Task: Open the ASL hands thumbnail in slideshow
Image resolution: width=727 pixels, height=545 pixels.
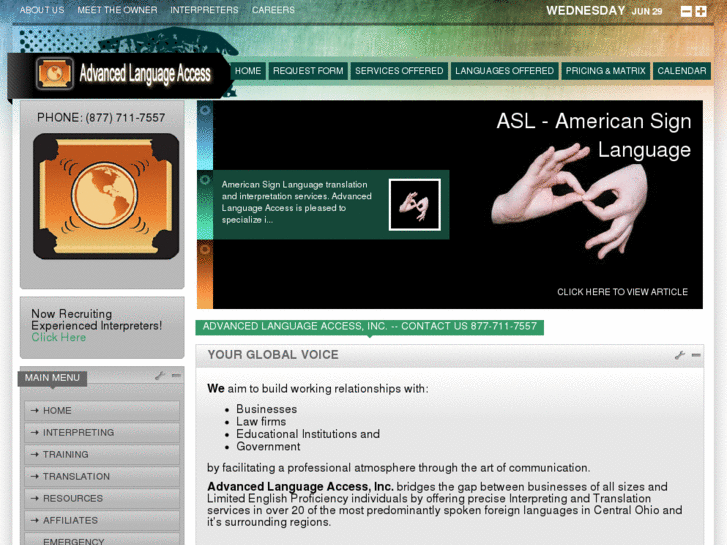Action: 415,205
